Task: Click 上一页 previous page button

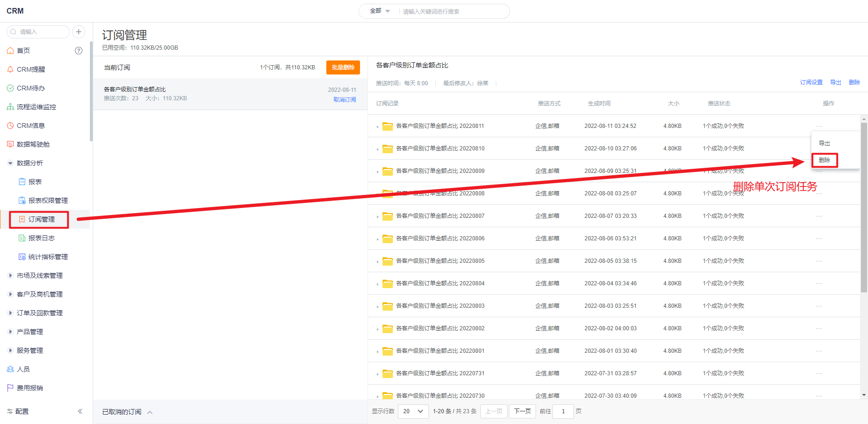Action: tap(494, 411)
